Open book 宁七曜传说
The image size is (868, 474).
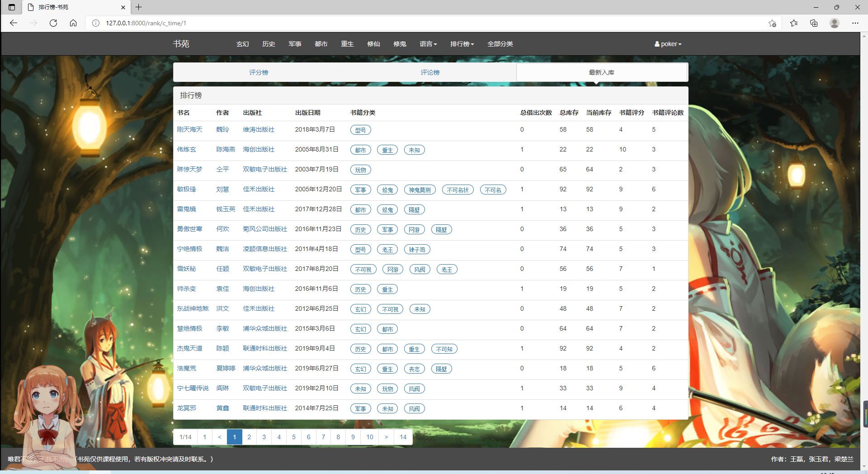[193, 388]
